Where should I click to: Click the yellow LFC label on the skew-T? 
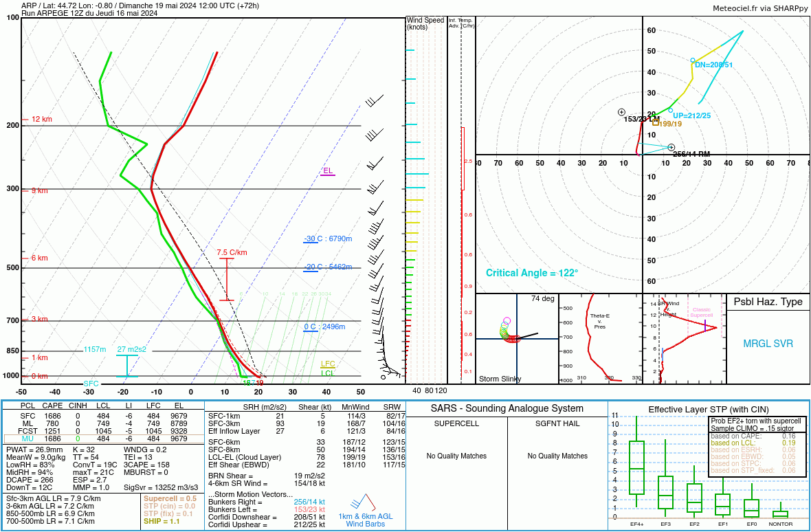tap(328, 364)
